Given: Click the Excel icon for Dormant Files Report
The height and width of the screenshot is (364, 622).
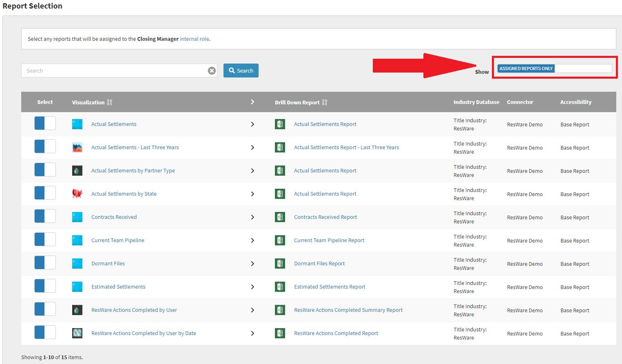Looking at the screenshot, I should pos(280,264).
